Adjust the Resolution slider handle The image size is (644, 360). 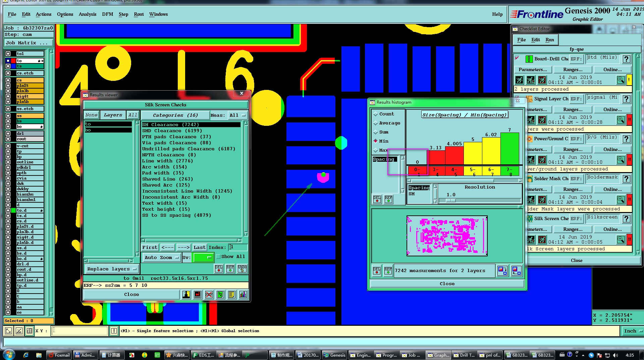(x=450, y=201)
